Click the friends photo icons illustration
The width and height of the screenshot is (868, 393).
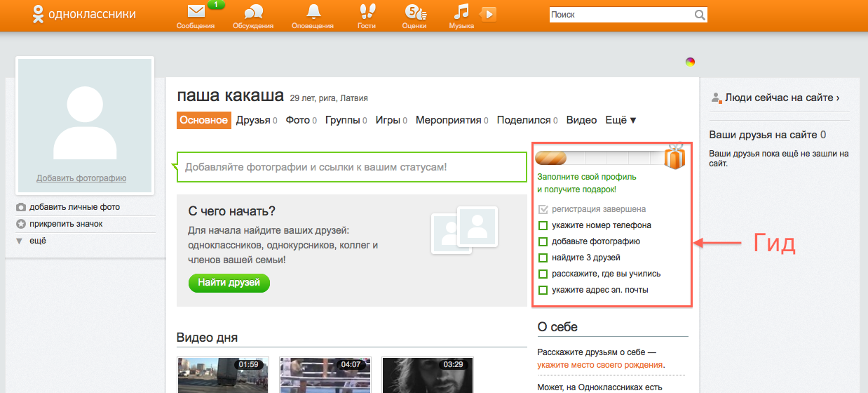click(464, 229)
